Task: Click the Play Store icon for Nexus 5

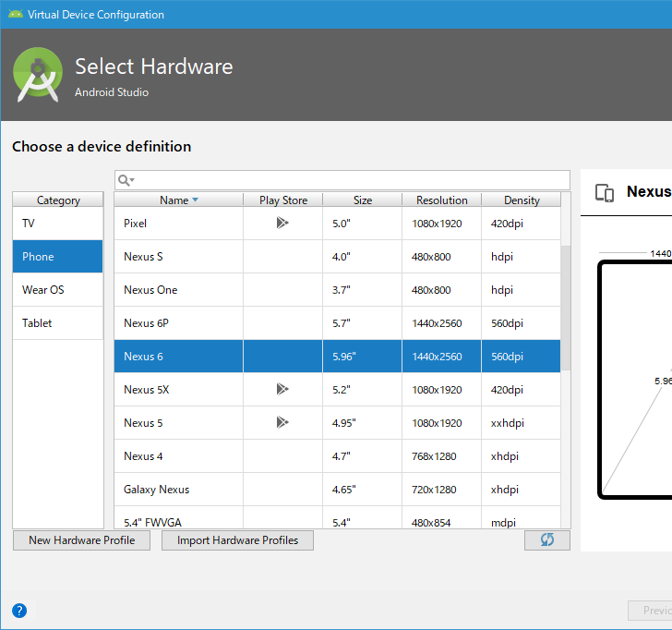Action: [x=282, y=422]
